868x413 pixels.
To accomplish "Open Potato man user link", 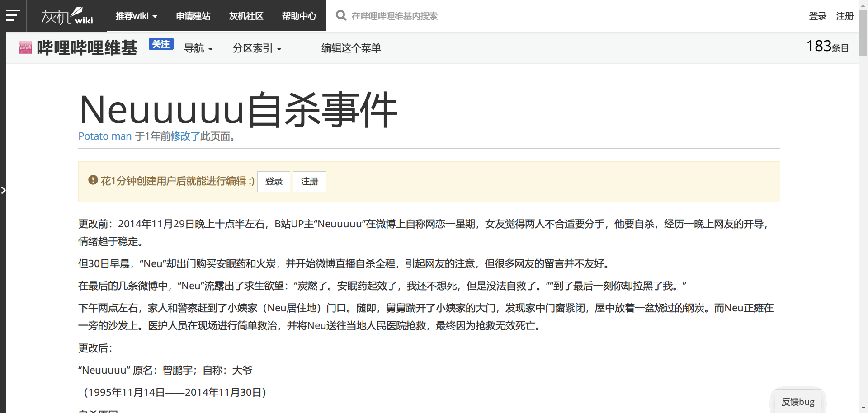I will tap(105, 136).
